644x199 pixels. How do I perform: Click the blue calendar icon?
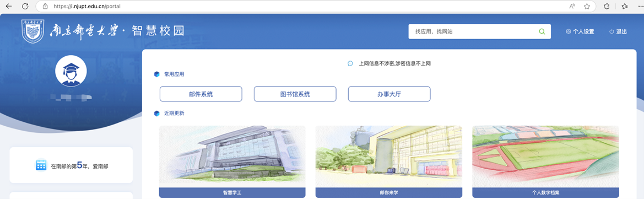pos(41,165)
